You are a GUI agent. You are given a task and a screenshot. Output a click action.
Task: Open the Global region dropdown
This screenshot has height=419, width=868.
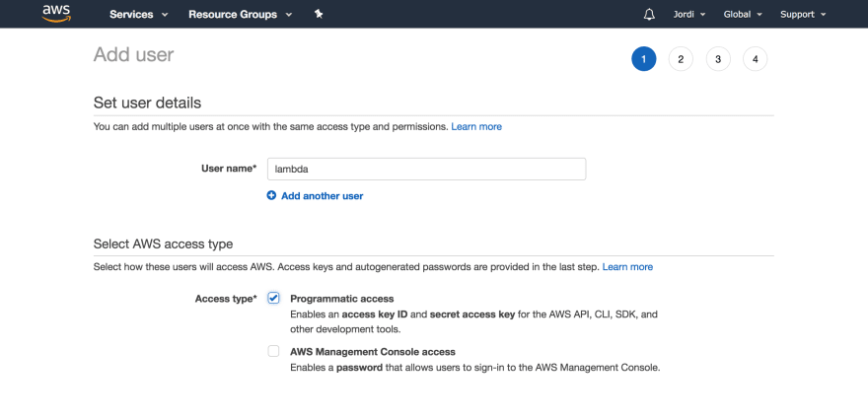pyautogui.click(x=743, y=15)
